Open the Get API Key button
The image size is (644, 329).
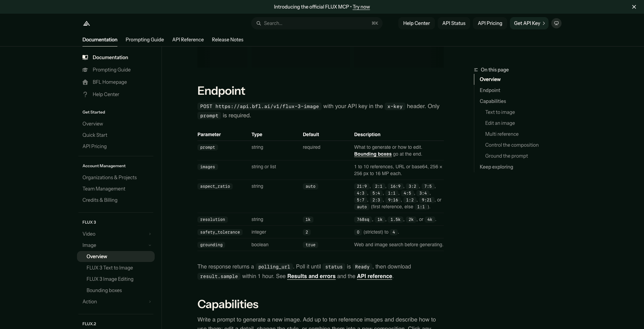coord(529,23)
